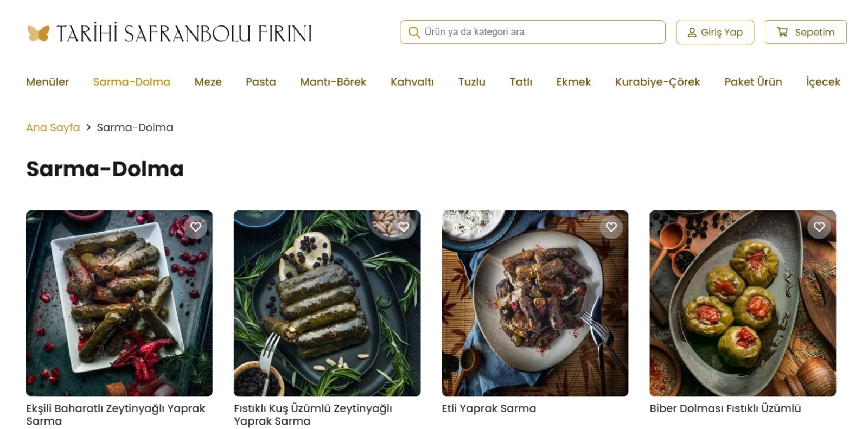Focus the product or category search field
868x429 pixels.
click(x=540, y=33)
